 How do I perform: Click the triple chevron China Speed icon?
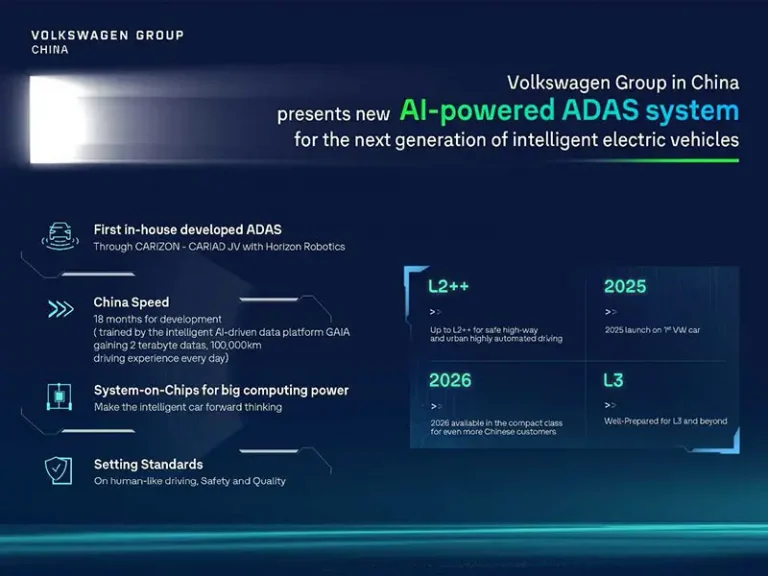61,309
